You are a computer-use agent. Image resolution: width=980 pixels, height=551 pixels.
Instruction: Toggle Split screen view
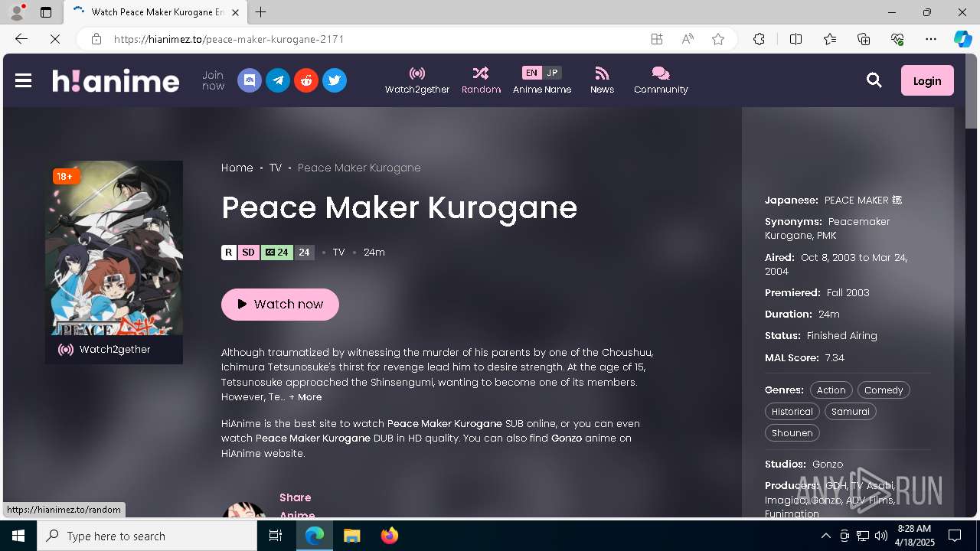(795, 39)
